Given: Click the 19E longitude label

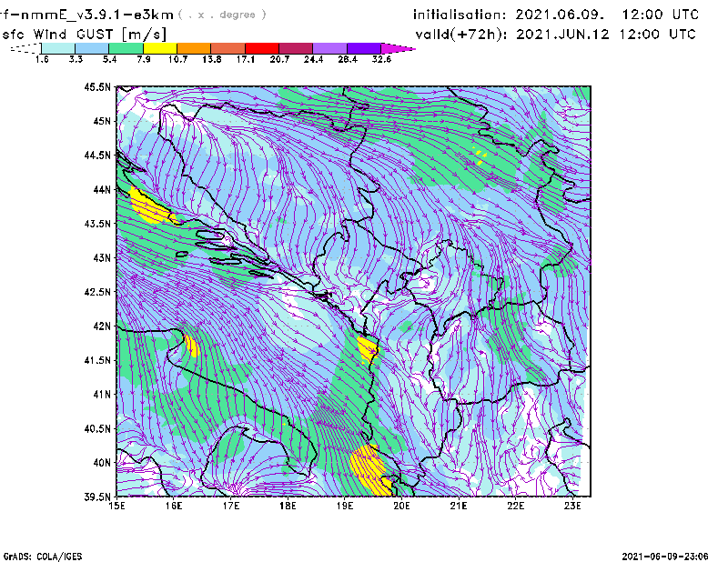Looking at the screenshot, I should 345,506.
